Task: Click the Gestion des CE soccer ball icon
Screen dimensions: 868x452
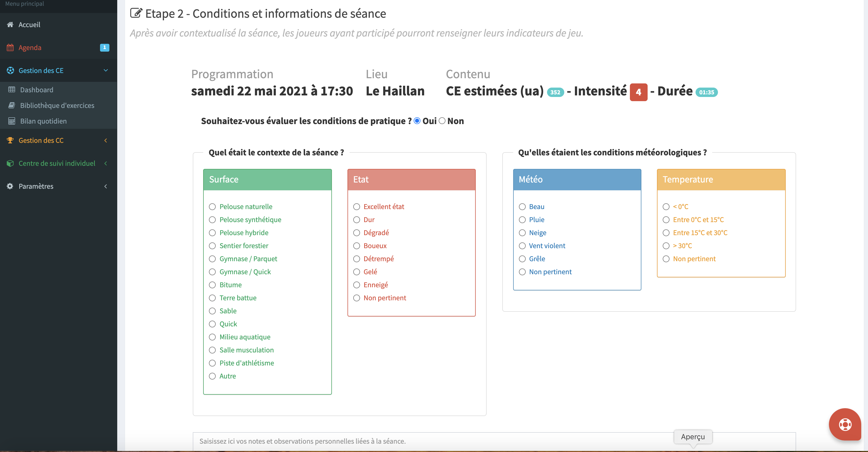Action: [x=10, y=70]
